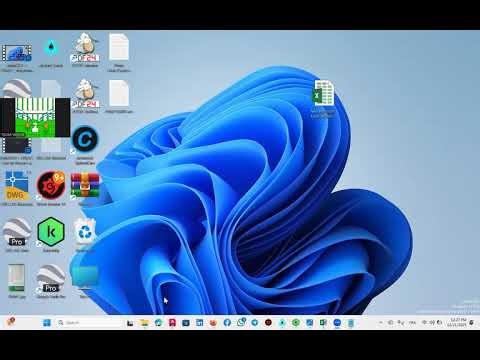This screenshot has width=480, height=360.
Task: Open the pink bookmark app on taskbar
Action: 172,323
